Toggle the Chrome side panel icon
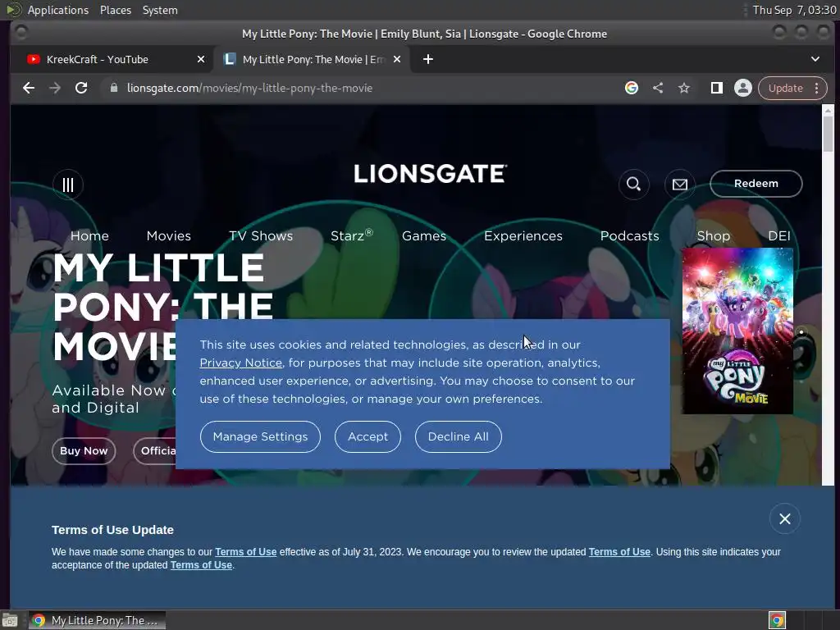The width and height of the screenshot is (840, 630). pos(717,88)
